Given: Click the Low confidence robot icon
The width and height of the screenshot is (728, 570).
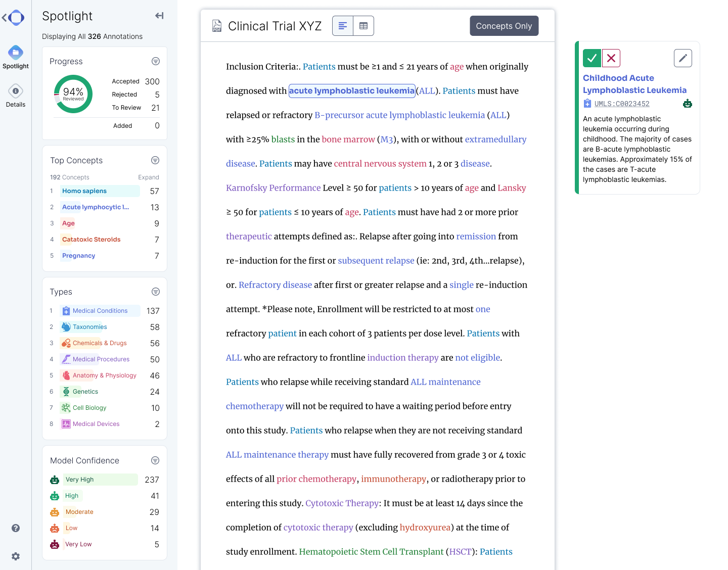Looking at the screenshot, I should coord(55,528).
